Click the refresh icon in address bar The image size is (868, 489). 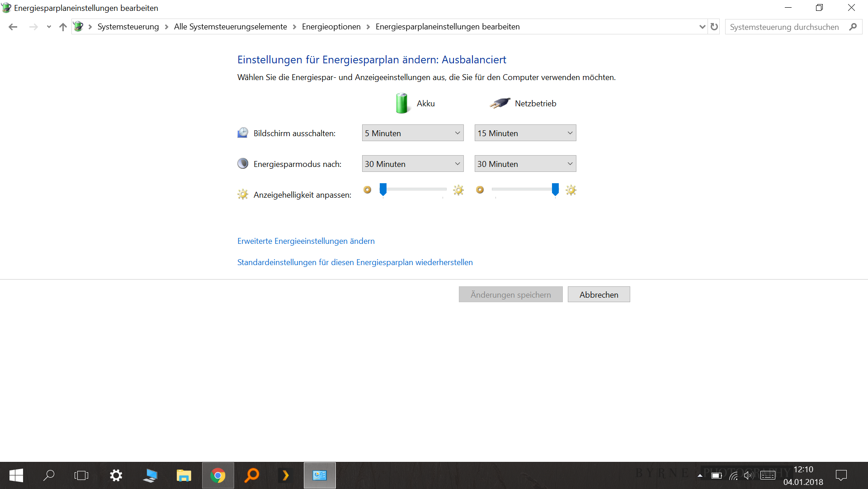click(x=714, y=27)
